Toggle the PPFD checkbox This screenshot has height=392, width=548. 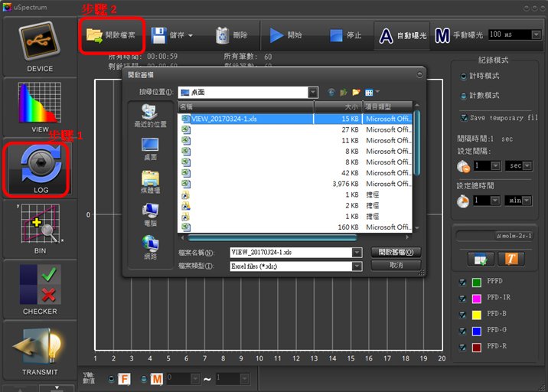point(462,282)
